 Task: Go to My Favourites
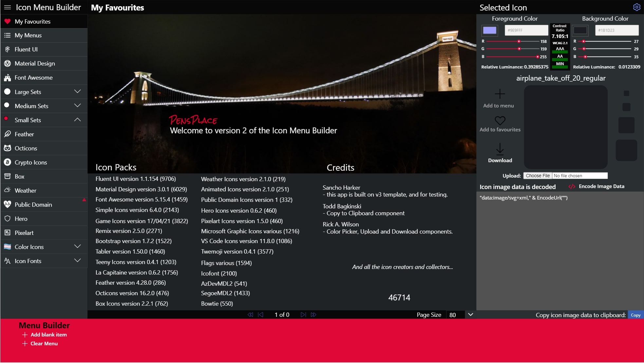click(x=32, y=21)
